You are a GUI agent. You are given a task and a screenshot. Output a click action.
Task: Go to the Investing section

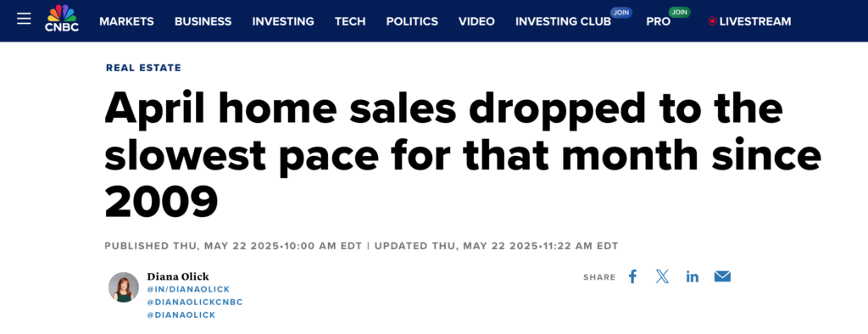[283, 21]
